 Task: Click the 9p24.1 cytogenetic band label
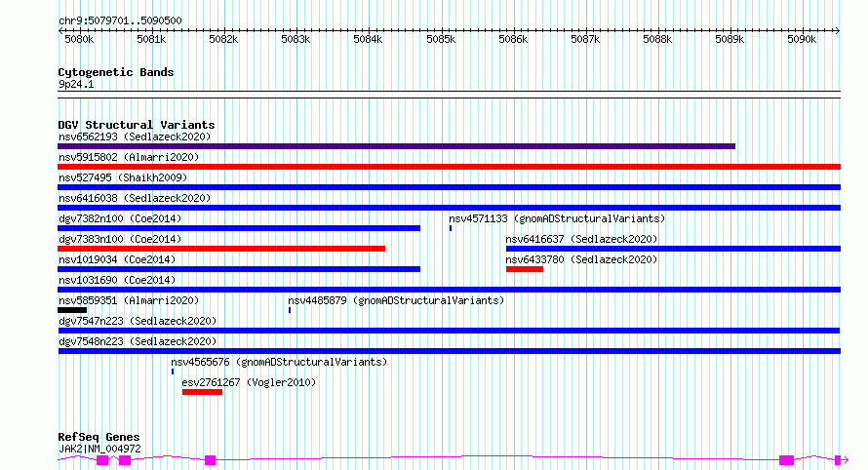[x=76, y=84]
